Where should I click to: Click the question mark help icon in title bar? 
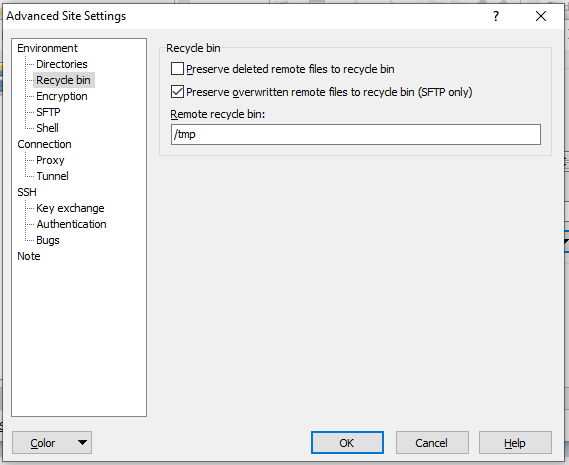point(496,16)
